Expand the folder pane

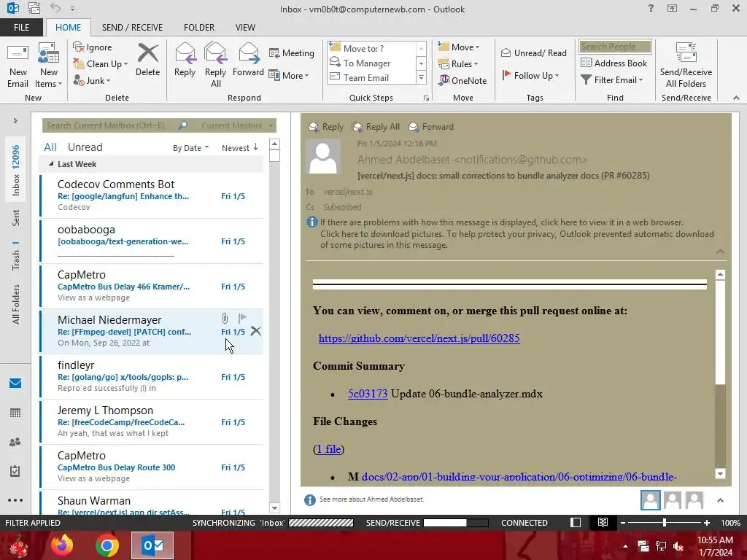(15, 121)
